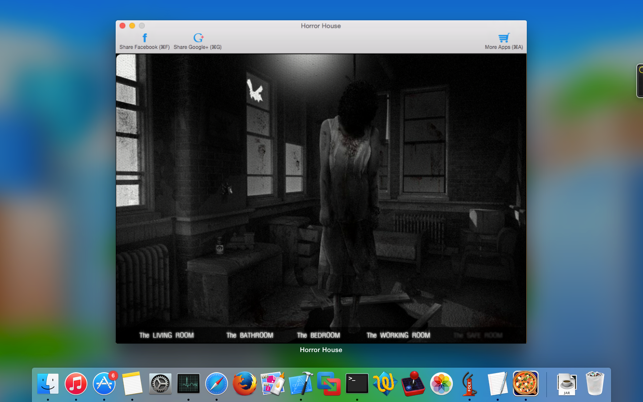The image size is (643, 402).
Task: Open the photo slideshow app in dock
Action: (x=272, y=384)
